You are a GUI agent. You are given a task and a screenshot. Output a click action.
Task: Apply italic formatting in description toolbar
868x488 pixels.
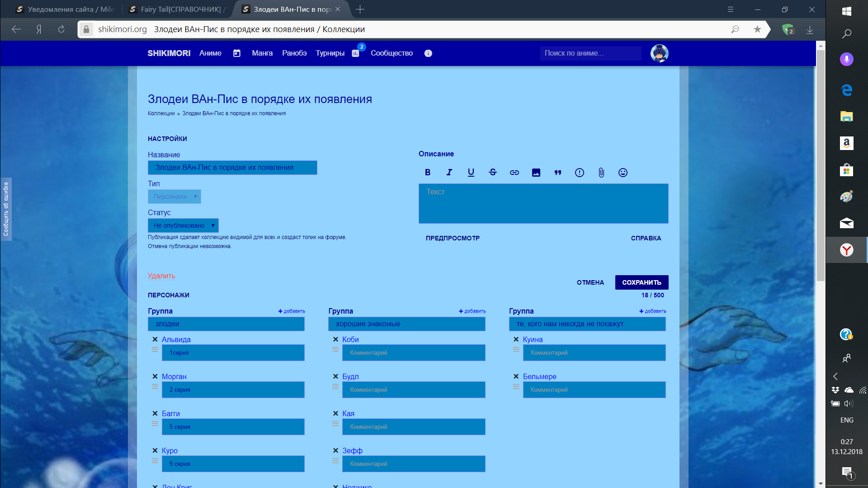pyautogui.click(x=449, y=173)
